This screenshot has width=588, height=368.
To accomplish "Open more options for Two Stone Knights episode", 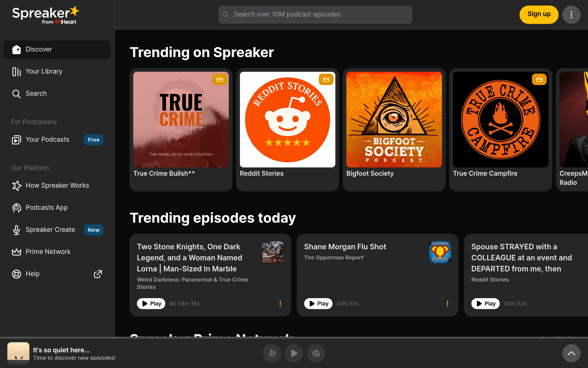I will pyautogui.click(x=280, y=304).
